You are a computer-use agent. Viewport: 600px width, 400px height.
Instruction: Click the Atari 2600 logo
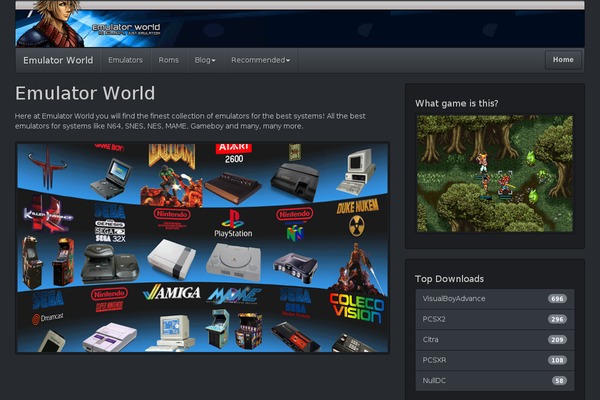[234, 153]
